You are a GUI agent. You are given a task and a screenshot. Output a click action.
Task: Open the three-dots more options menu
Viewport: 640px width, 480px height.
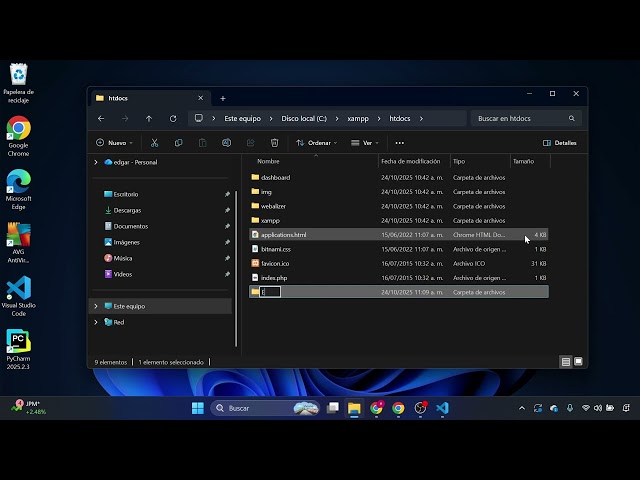(400, 143)
